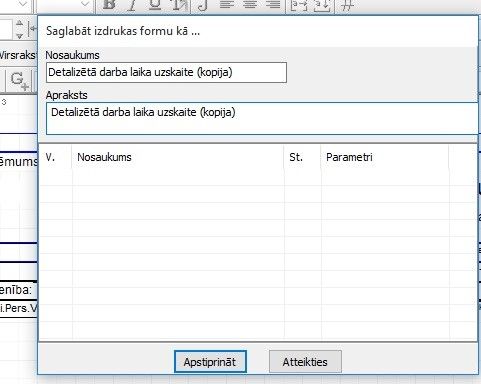481x384 pixels.
Task: Cancel the dialog with the Atteikties button
Action: 305,362
